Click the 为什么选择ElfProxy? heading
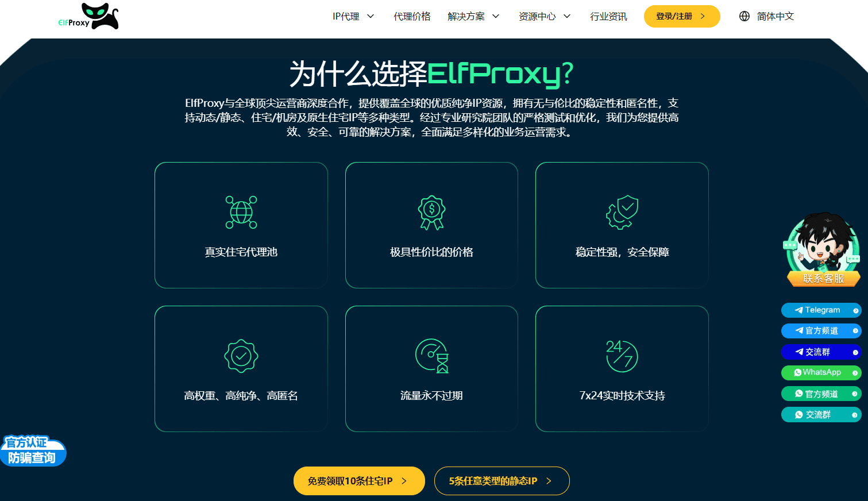The width and height of the screenshot is (868, 501). click(431, 74)
